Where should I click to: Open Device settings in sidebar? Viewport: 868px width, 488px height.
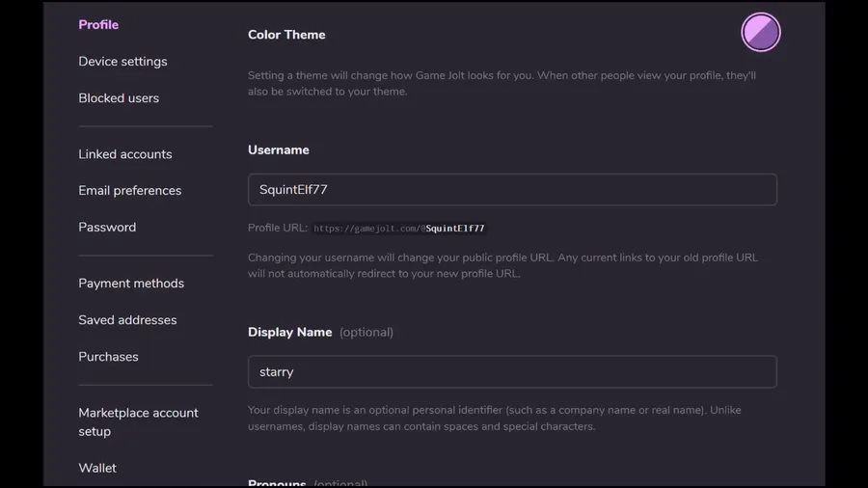(122, 62)
